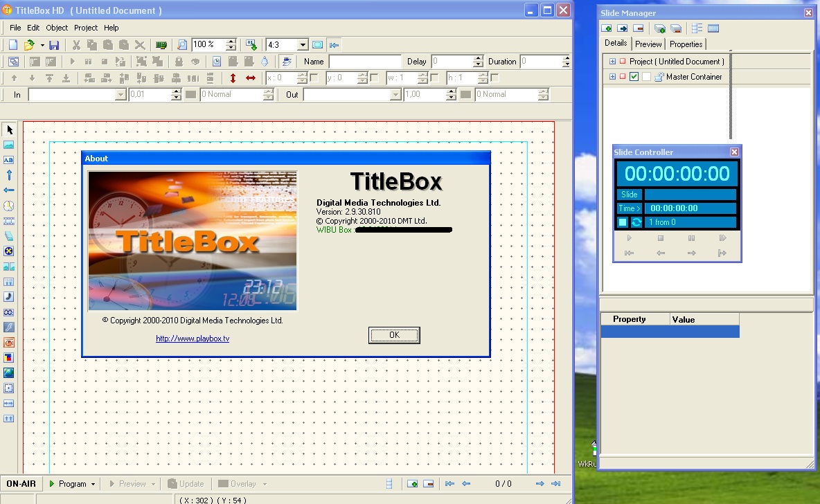Add a new slide in Slide Manager
Screen dimensions: 820x504
click(x=607, y=28)
